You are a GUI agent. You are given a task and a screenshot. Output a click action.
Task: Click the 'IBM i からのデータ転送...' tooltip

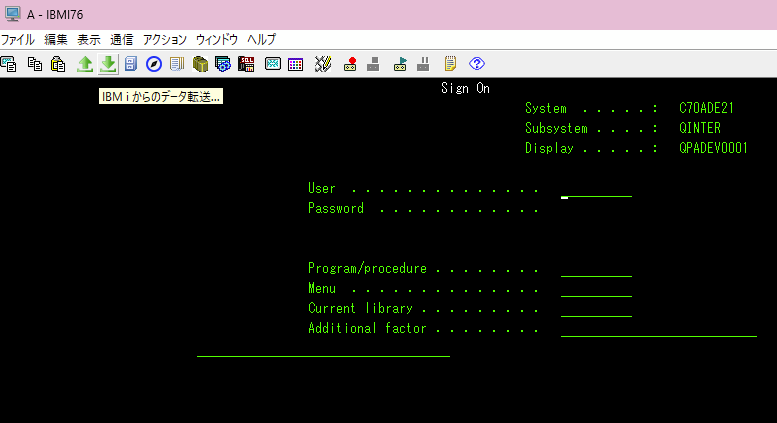(x=161, y=97)
